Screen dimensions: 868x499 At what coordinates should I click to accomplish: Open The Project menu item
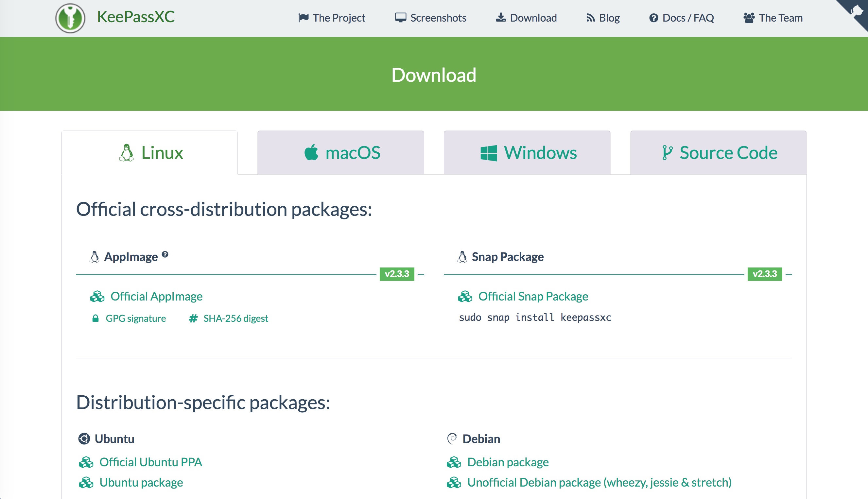pos(332,18)
